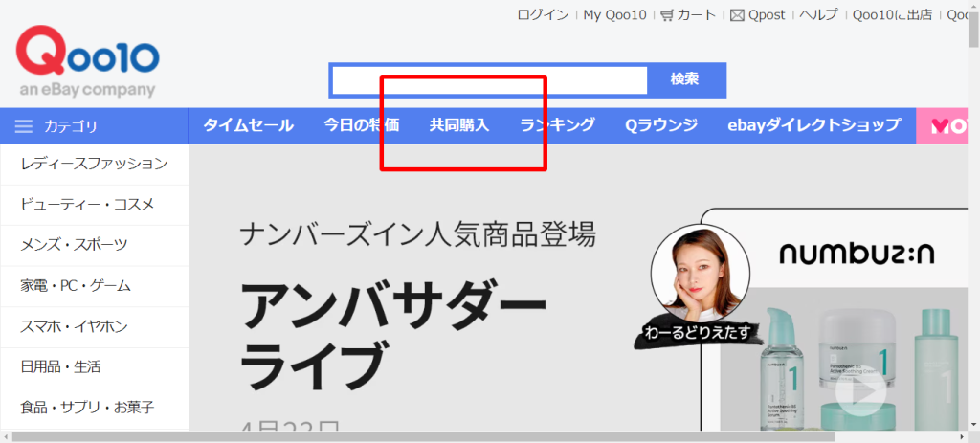This screenshot has width=980, height=443.
Task: Open Qpost via envelope icon
Action: (x=737, y=14)
